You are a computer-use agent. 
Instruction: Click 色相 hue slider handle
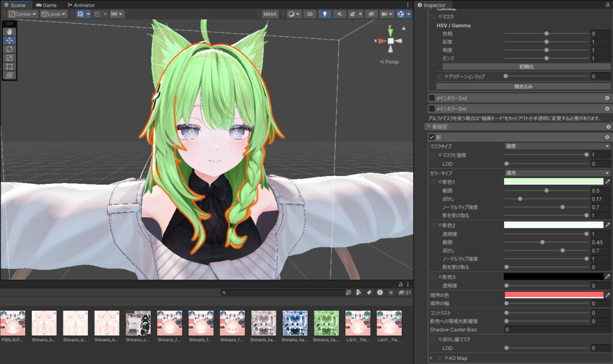(546, 34)
